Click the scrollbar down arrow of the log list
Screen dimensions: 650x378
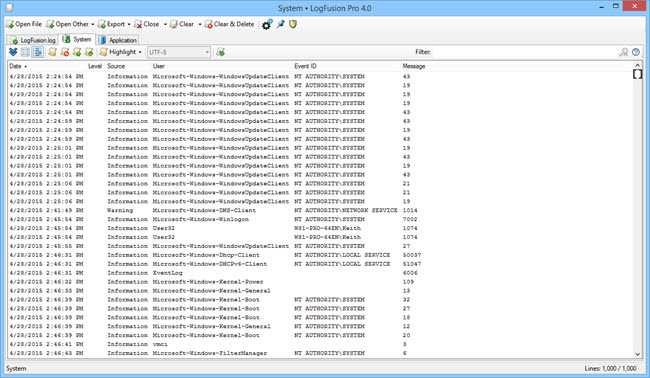click(x=638, y=354)
